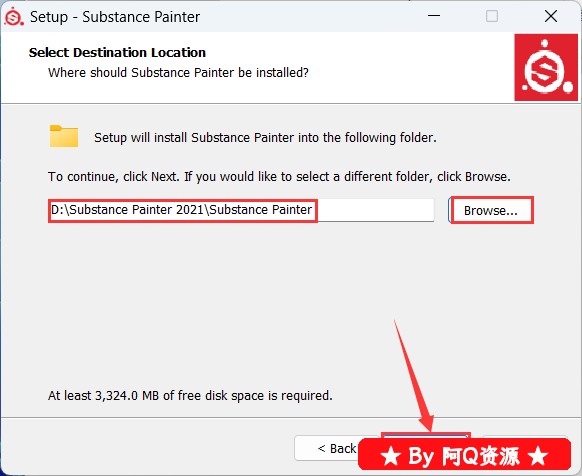Click "Where should Substance Painter be installed?" text
The image size is (582, 476).
coord(178,72)
